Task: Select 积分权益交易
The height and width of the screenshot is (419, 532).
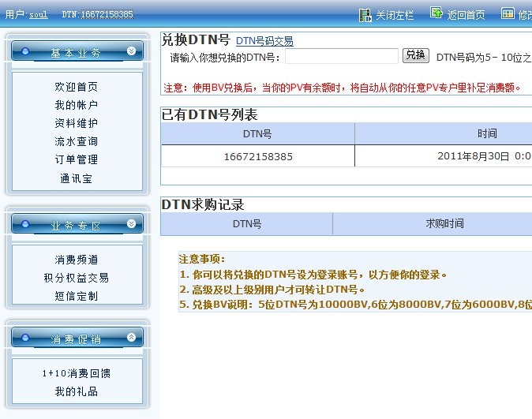Action: (77, 278)
